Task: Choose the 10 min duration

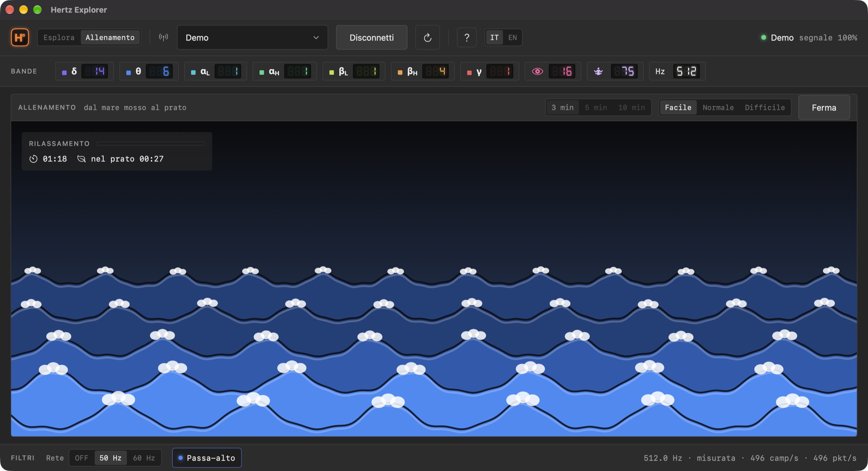Action: (x=631, y=108)
